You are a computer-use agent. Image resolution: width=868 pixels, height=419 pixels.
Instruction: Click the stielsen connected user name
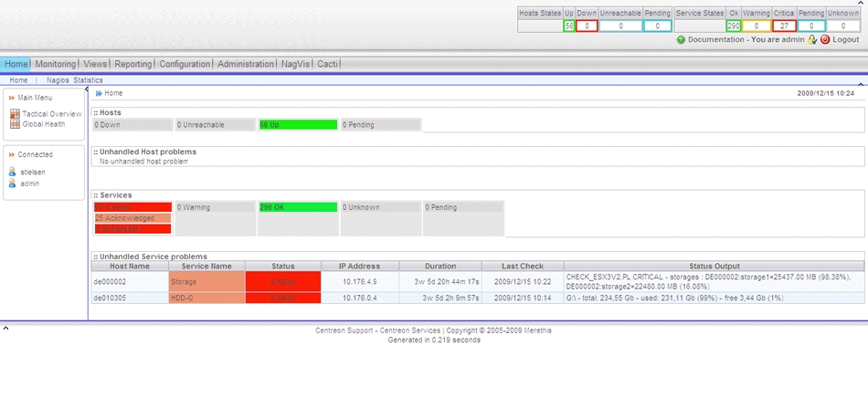pyautogui.click(x=33, y=173)
